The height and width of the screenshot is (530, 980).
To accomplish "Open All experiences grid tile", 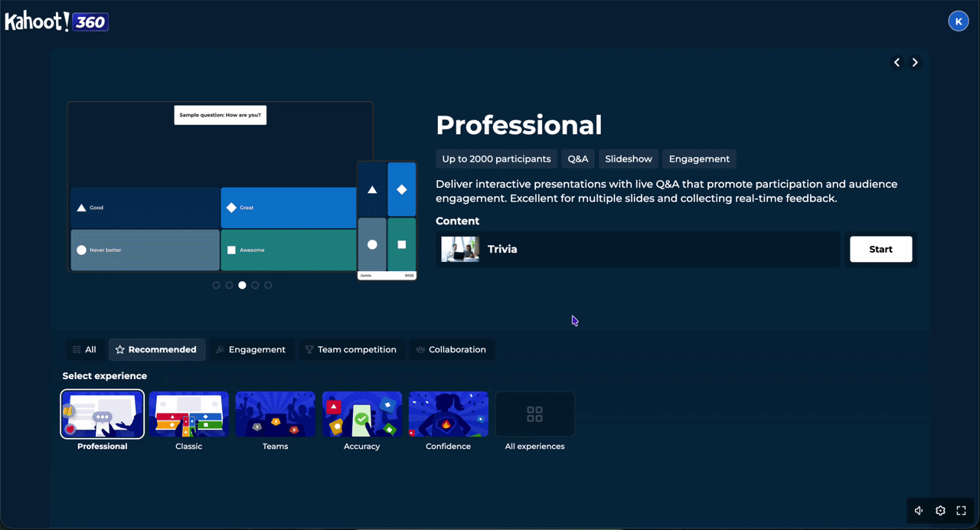I will (535, 414).
